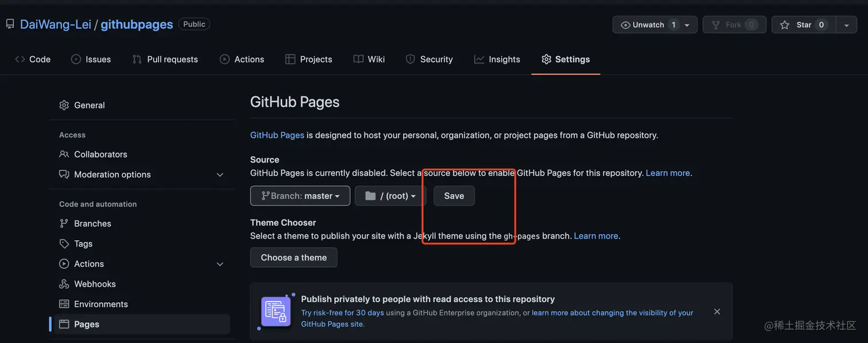Open the githubpages repository link
This screenshot has width=868, height=343.
(137, 24)
